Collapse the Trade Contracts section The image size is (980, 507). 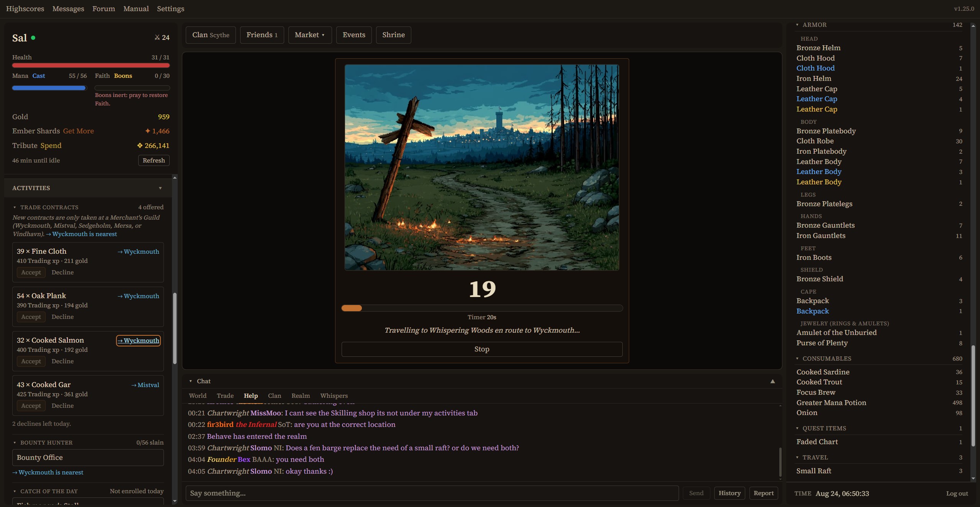coord(15,207)
